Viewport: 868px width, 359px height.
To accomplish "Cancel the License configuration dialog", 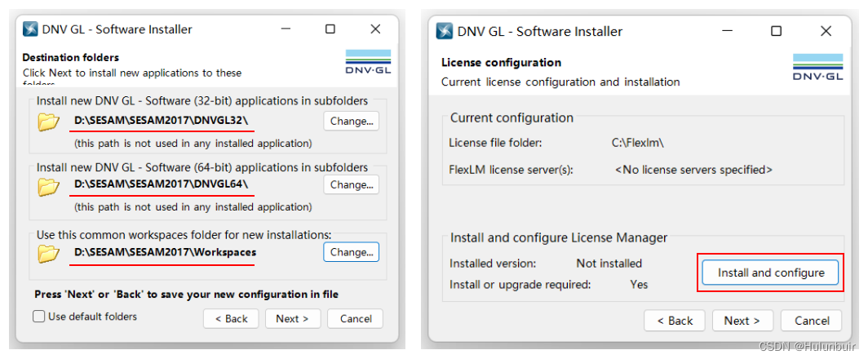I will 812,321.
